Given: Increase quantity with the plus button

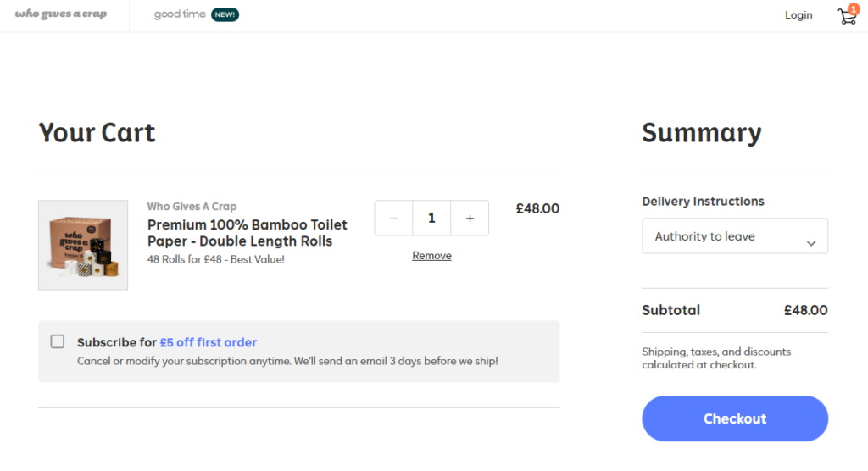Looking at the screenshot, I should coord(470,218).
